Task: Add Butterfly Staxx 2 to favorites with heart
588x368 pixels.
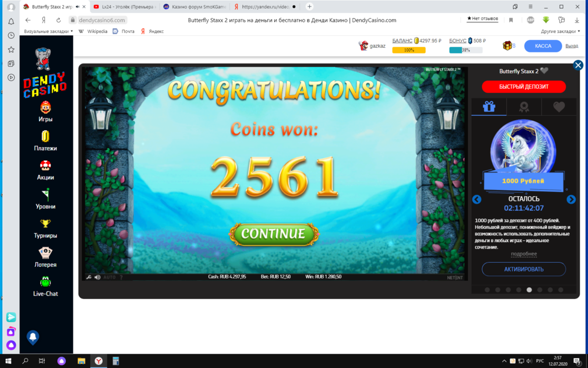Action: [x=544, y=71]
